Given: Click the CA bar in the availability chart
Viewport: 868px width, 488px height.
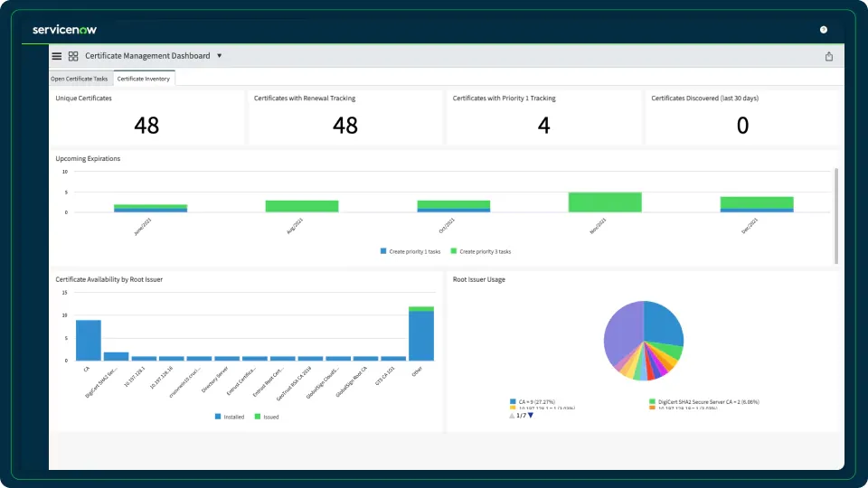Looking at the screenshot, I should (x=89, y=341).
